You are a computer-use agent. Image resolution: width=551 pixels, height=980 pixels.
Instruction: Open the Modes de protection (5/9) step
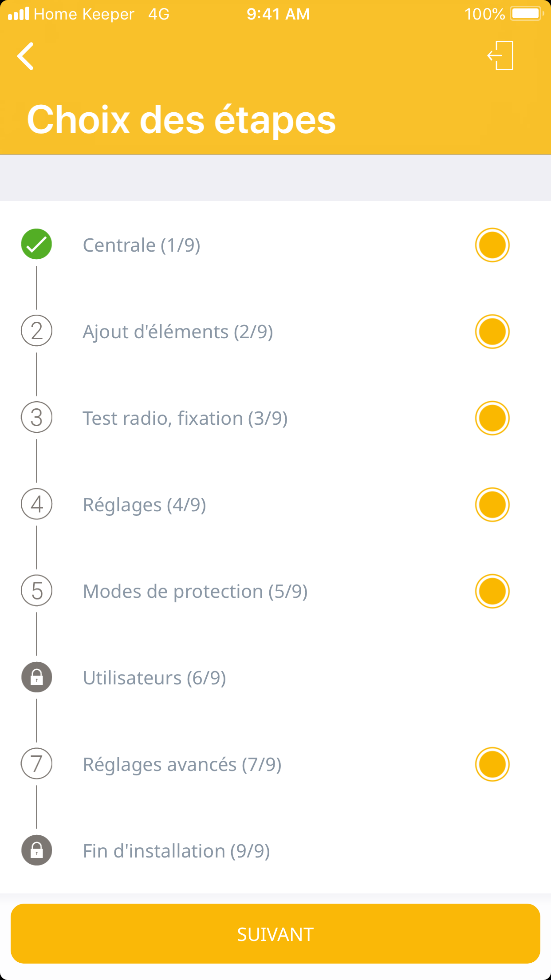[x=195, y=591]
